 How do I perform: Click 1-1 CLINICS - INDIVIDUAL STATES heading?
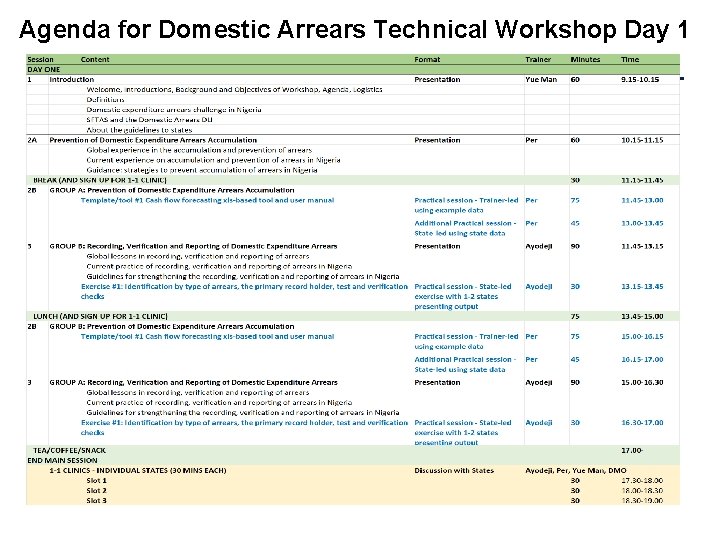coord(138,471)
